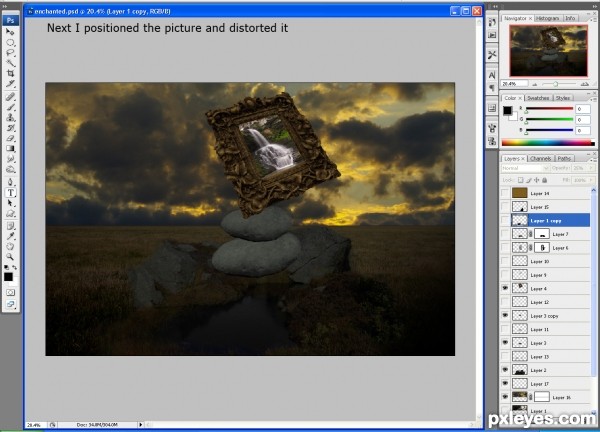Swap foreground and background colors icon
Screen dimensions: 600x432
click(15, 267)
